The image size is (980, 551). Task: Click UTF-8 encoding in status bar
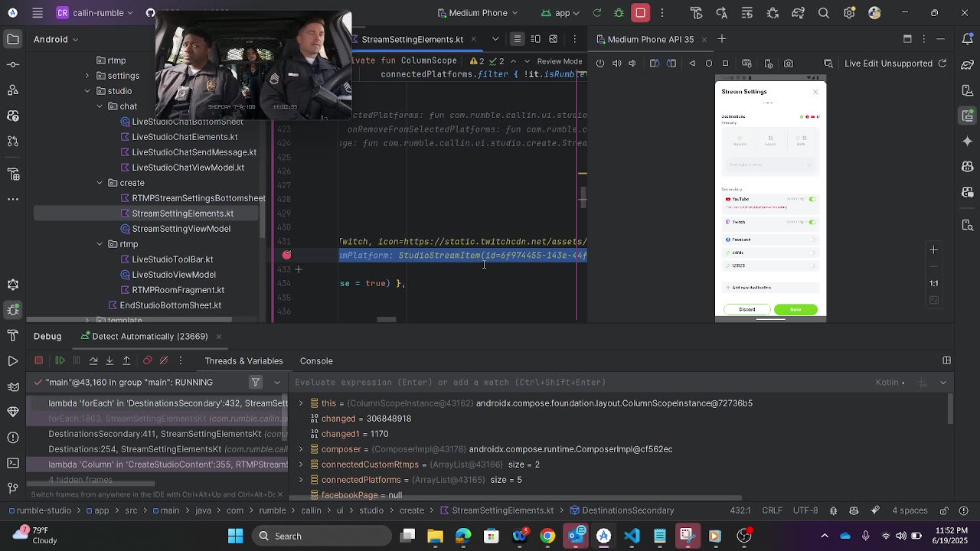(x=805, y=510)
